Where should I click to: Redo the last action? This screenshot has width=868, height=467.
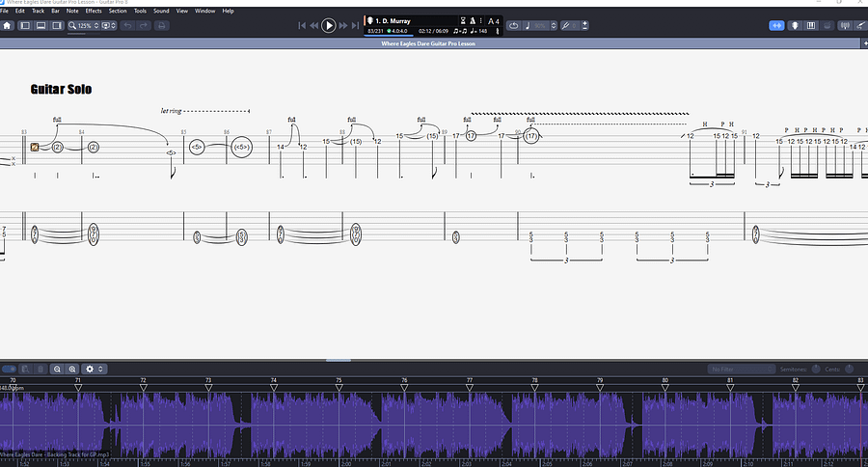pyautogui.click(x=144, y=25)
